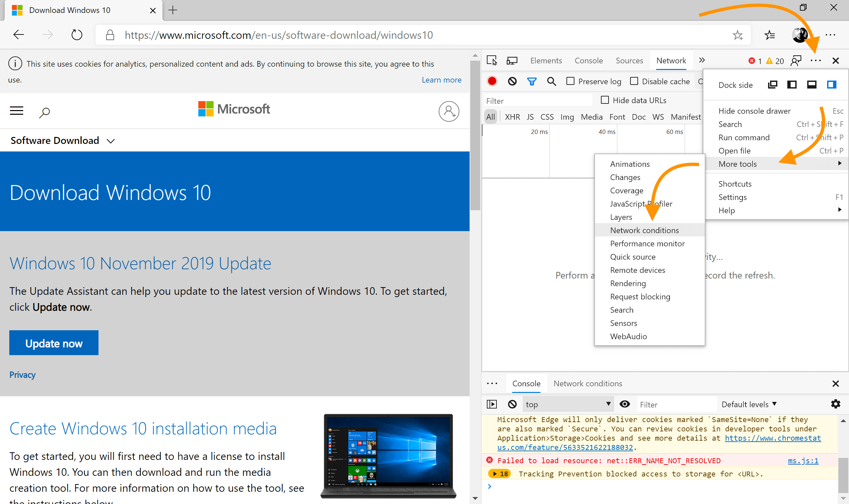Screen dimensions: 849x504
Task: Click the network Filter text field
Action: [538, 100]
